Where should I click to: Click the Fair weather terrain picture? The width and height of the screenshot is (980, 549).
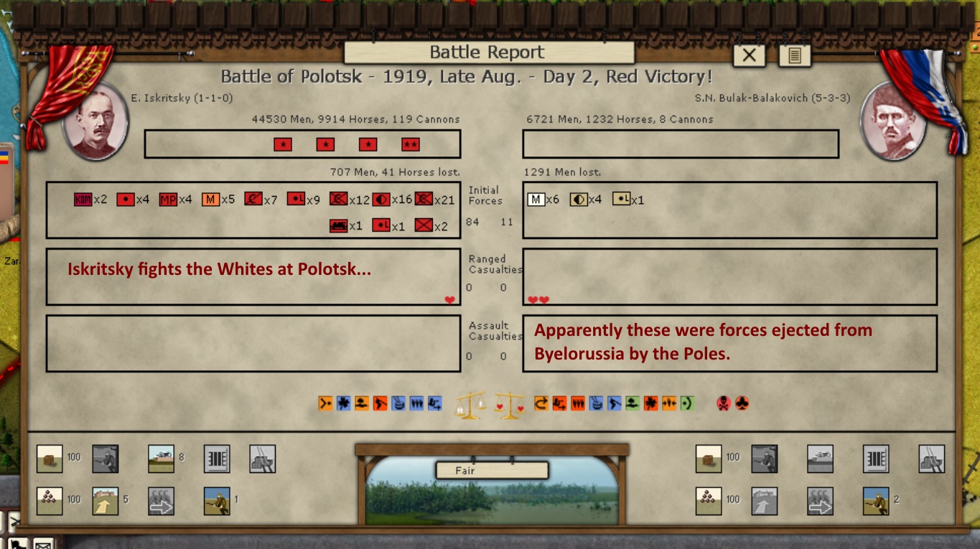tap(492, 494)
